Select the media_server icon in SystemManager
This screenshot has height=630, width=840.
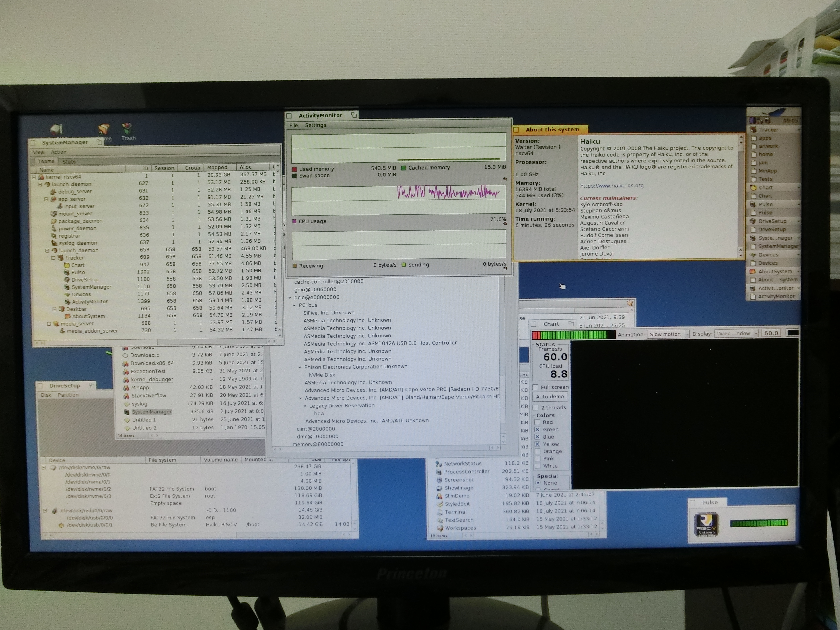(56, 324)
